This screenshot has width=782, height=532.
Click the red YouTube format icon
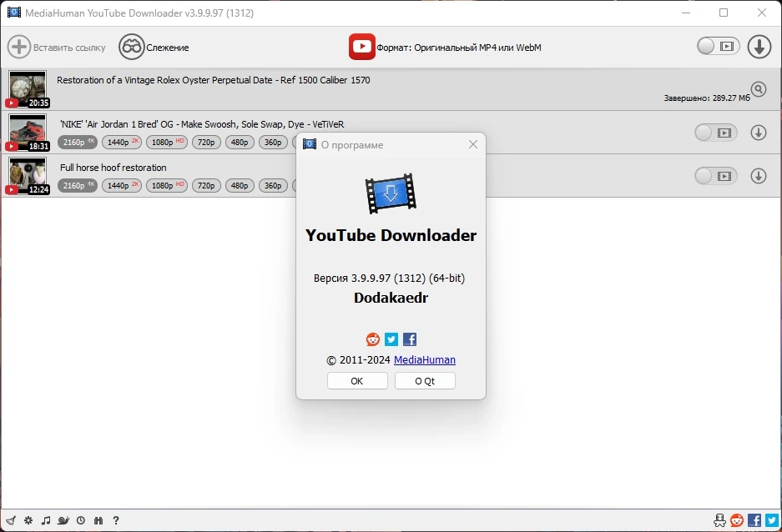[361, 47]
